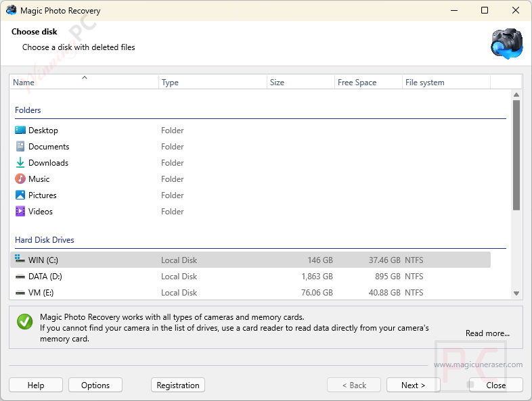The height and width of the screenshot is (401, 532).
Task: Visit the www.magicuneraser.com link
Action: 478,364
